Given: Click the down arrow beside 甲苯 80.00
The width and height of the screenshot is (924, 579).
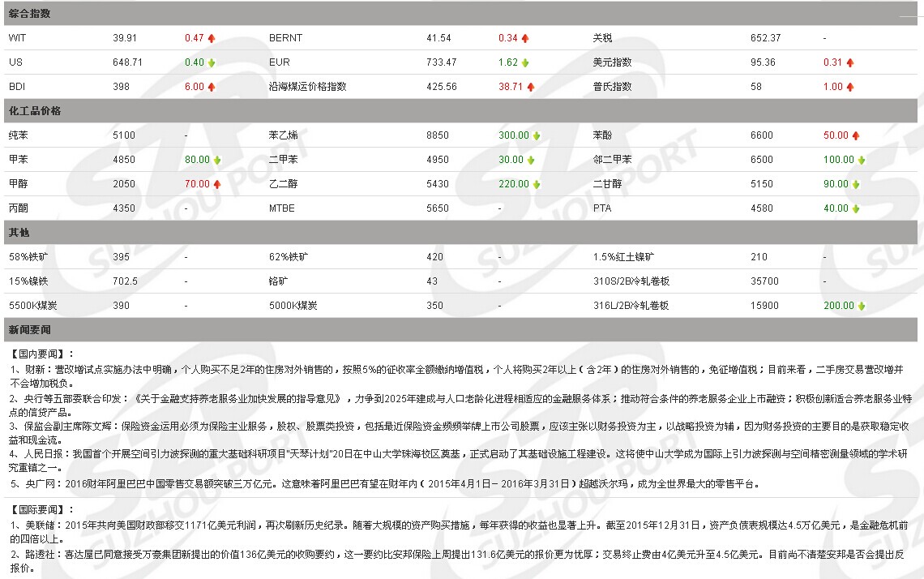Looking at the screenshot, I should coord(217,160).
